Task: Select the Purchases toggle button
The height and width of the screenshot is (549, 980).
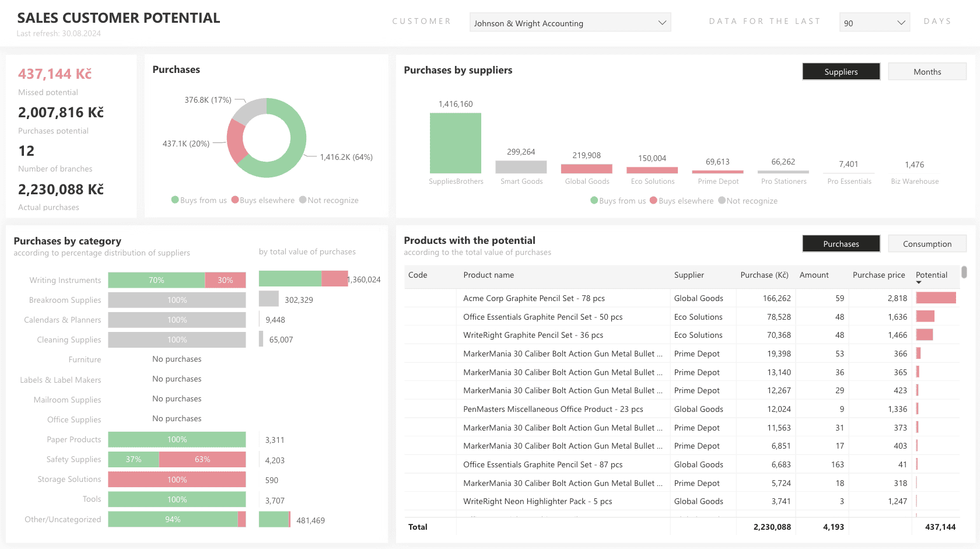Action: [841, 243]
